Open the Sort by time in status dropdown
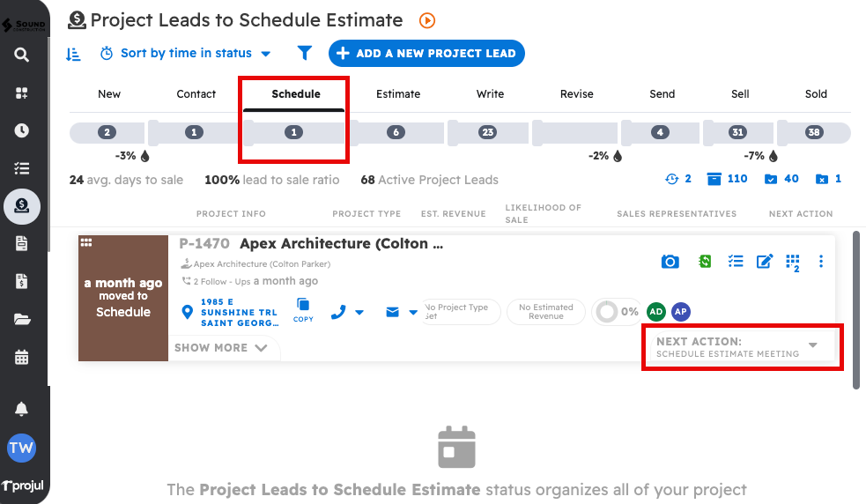The width and height of the screenshot is (866, 504). pos(186,54)
